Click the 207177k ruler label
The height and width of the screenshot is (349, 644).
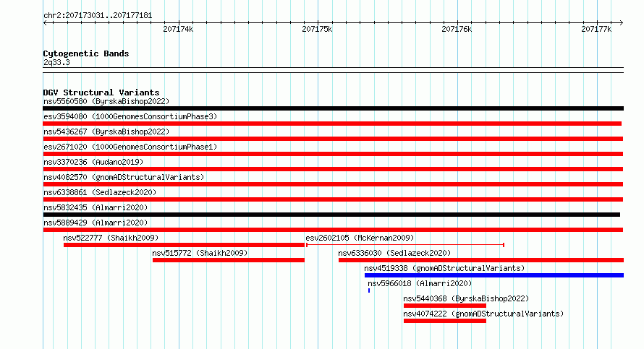coord(596,29)
